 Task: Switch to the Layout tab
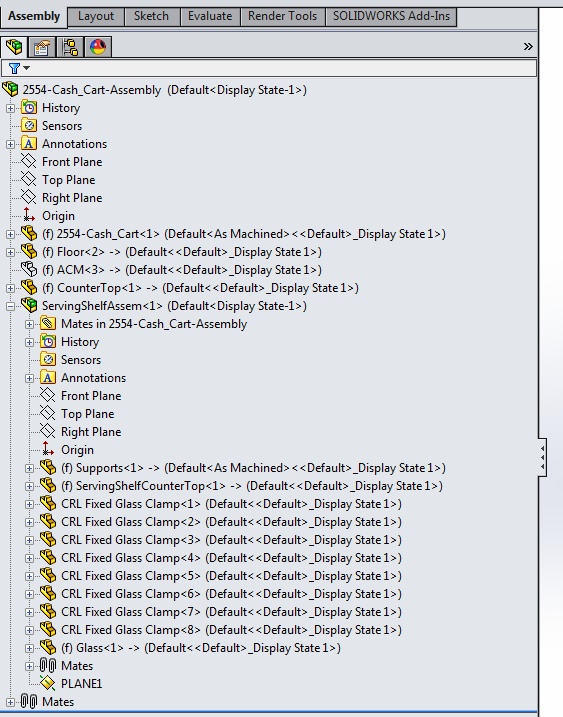click(x=96, y=16)
